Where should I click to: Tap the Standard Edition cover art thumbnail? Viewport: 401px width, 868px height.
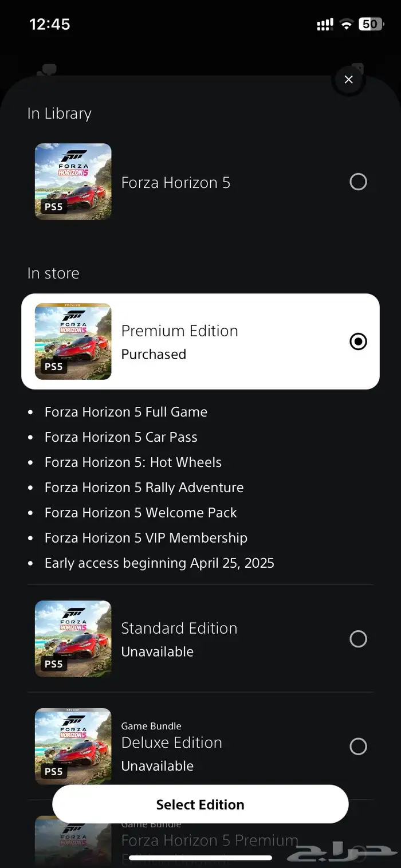point(73,639)
